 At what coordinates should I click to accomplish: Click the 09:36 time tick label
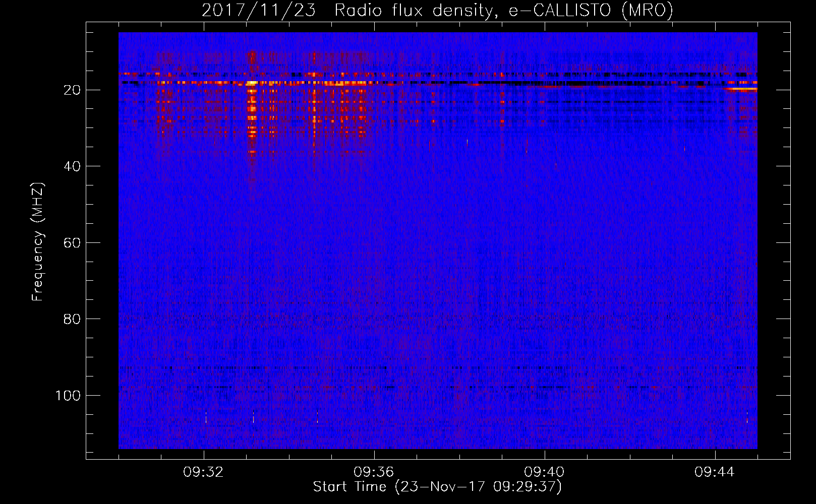pyautogui.click(x=374, y=472)
